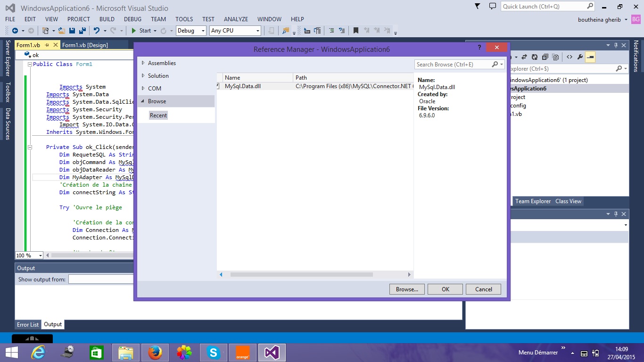Click Cancel in Reference Manager

click(483, 289)
